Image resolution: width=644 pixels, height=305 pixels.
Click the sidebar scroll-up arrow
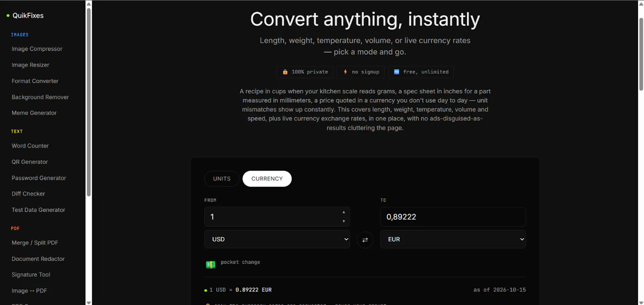(x=89, y=4)
